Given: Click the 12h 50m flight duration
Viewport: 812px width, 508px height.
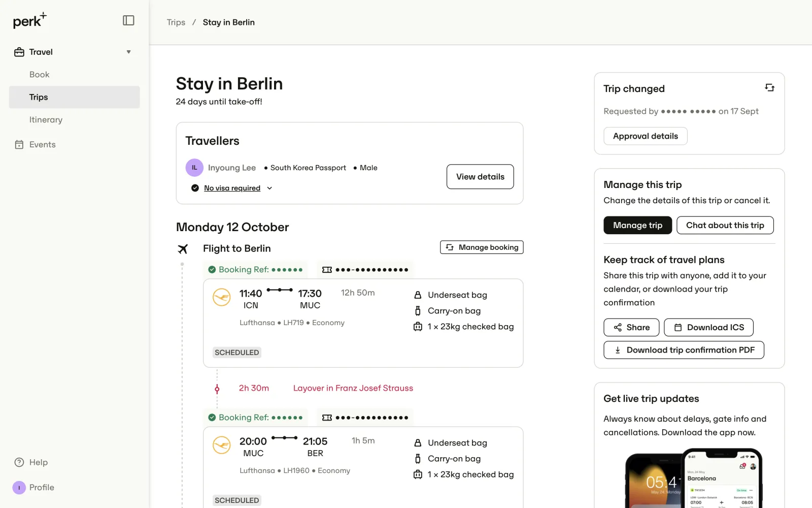Looking at the screenshot, I should [x=358, y=293].
